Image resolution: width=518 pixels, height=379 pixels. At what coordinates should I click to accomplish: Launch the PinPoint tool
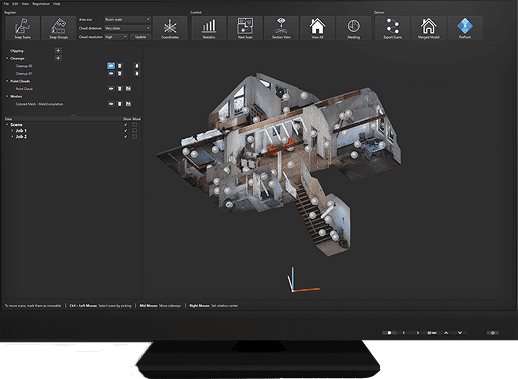click(x=465, y=28)
